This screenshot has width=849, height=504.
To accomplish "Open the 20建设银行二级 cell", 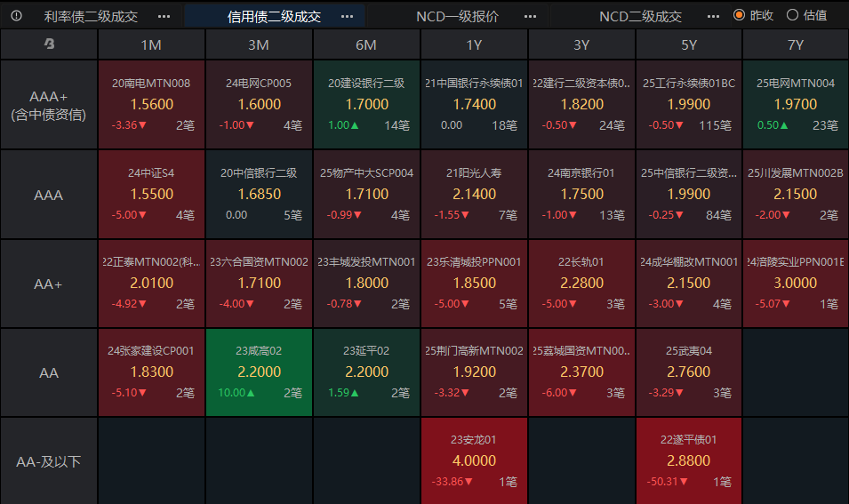I will 366,105.
